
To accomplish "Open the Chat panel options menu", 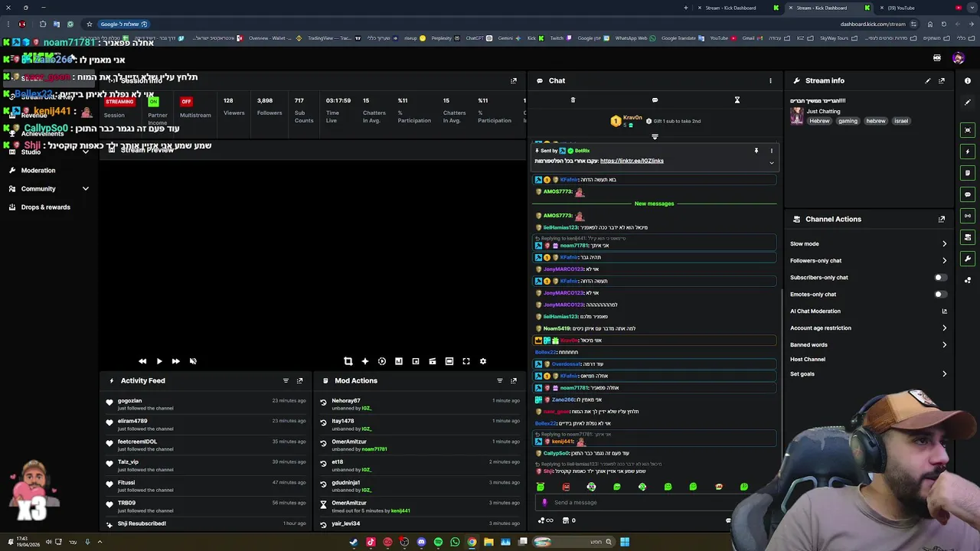I will pos(770,80).
